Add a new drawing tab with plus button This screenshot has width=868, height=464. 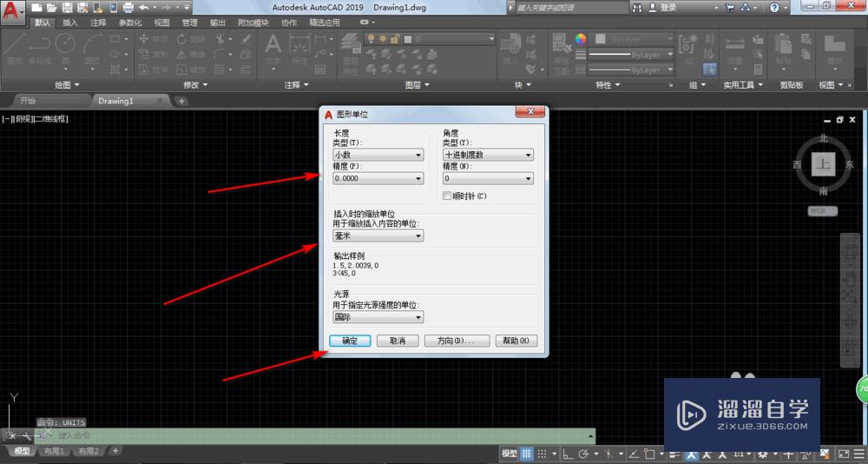tap(181, 101)
